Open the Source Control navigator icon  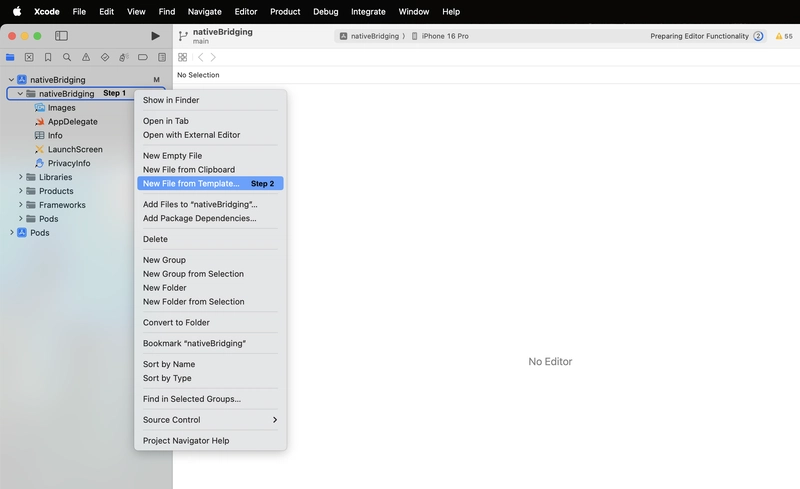(29, 57)
